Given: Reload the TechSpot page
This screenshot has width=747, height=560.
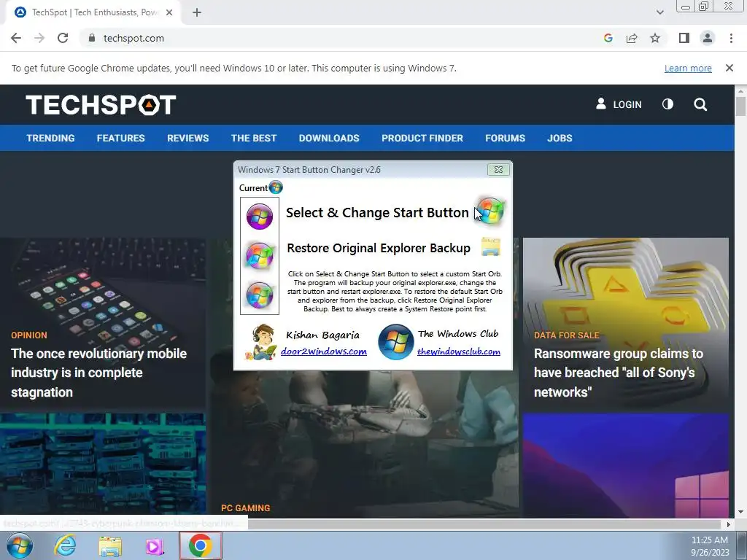Looking at the screenshot, I should coord(63,38).
